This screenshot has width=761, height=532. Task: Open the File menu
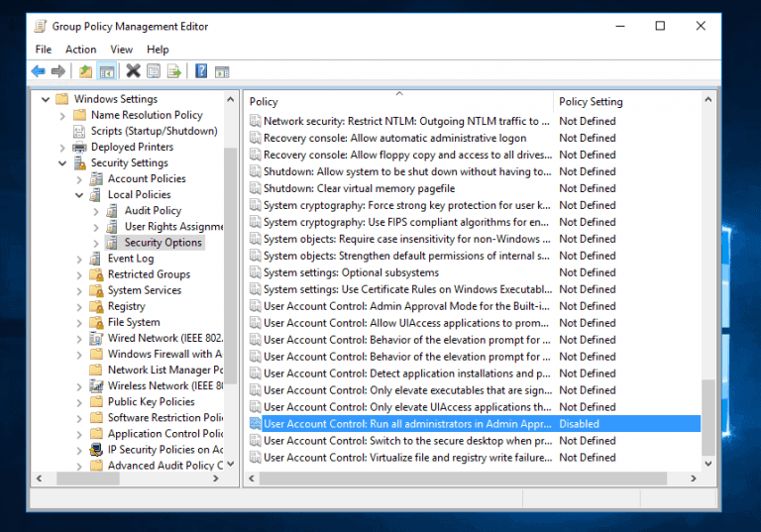(x=44, y=50)
